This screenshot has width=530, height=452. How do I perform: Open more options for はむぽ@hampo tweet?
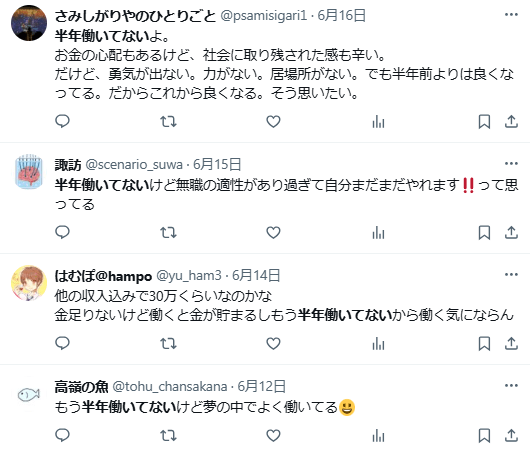511,275
